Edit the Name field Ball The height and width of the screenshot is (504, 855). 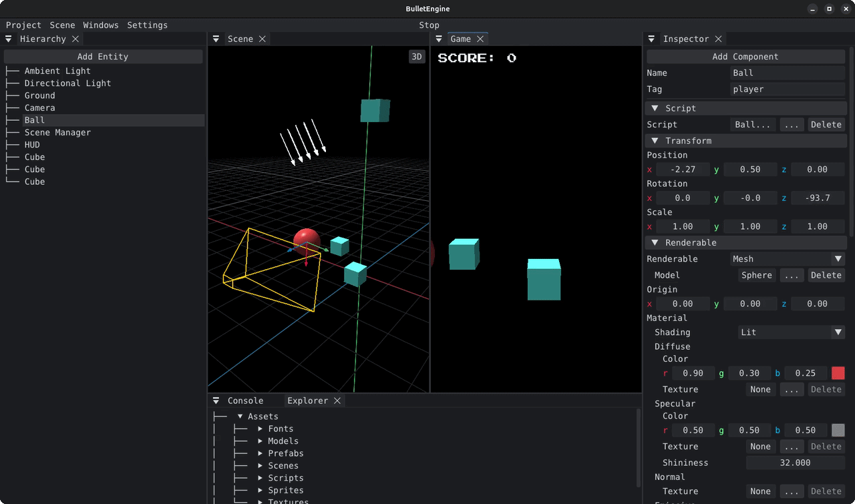(x=788, y=73)
